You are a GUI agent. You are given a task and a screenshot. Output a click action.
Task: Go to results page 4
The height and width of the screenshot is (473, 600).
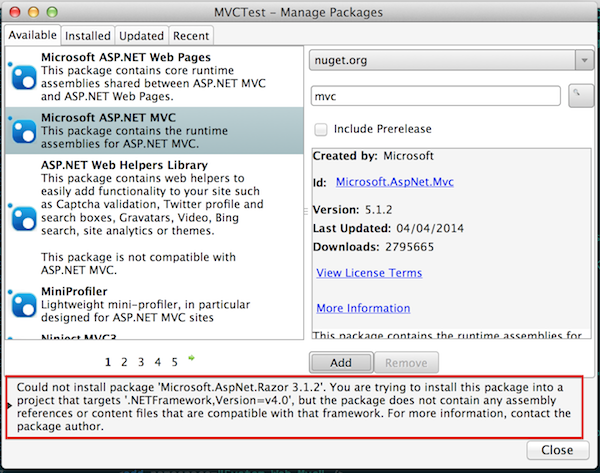click(158, 362)
